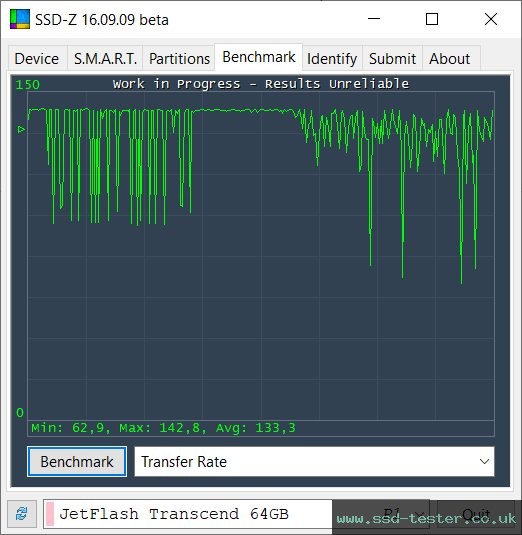Open the Device tab
The width and height of the screenshot is (522, 535).
click(37, 58)
